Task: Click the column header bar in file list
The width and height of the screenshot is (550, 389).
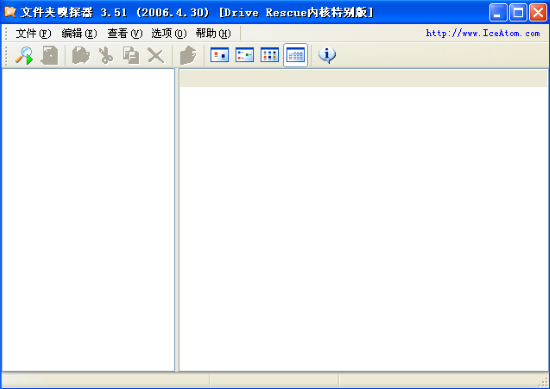Action: click(363, 78)
